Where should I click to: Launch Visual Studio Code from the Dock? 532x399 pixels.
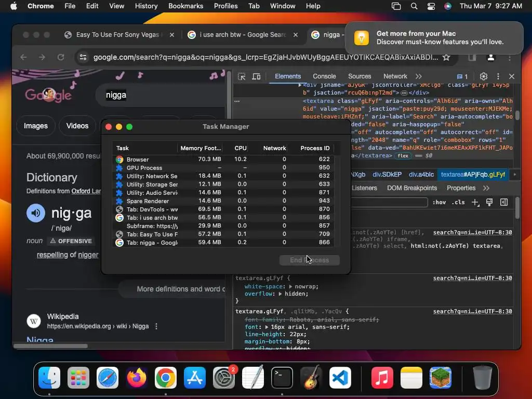340,378
